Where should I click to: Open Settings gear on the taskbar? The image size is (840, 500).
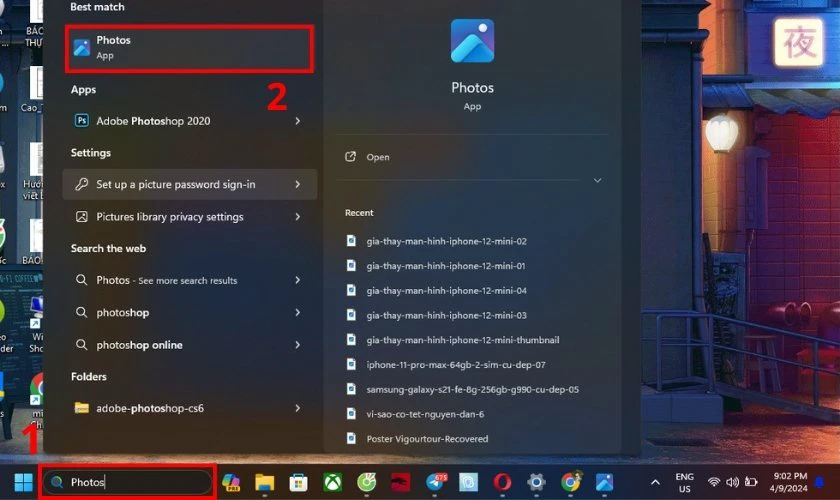coord(536,482)
